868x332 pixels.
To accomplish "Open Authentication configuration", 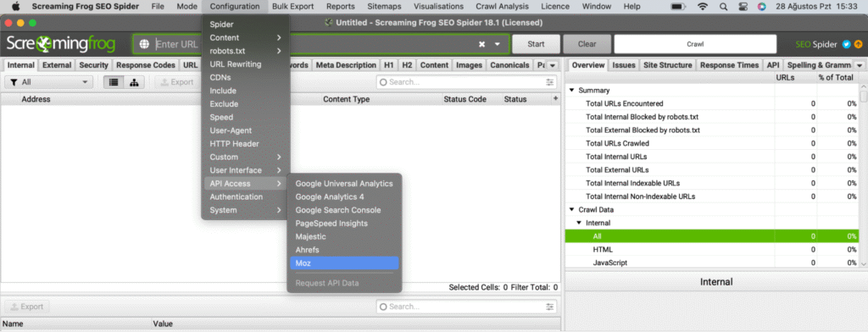I will [245, 197].
